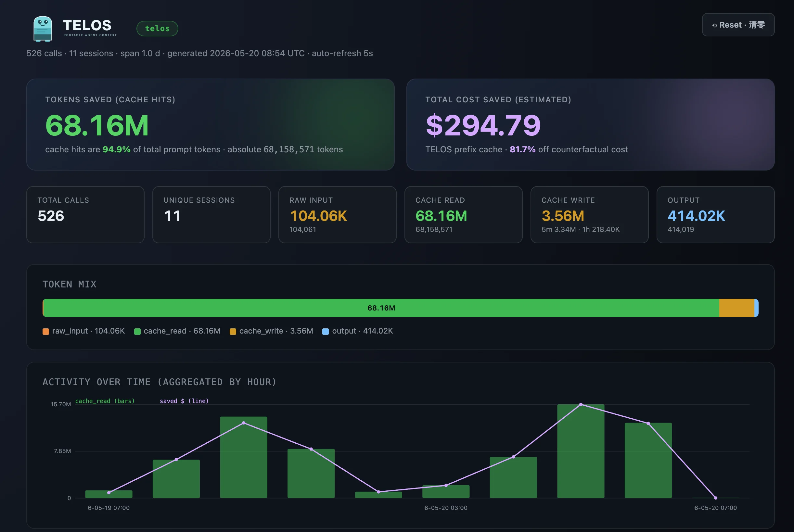Click the 526 calls summary line
The height and width of the screenshot is (532, 794).
[x=199, y=53]
